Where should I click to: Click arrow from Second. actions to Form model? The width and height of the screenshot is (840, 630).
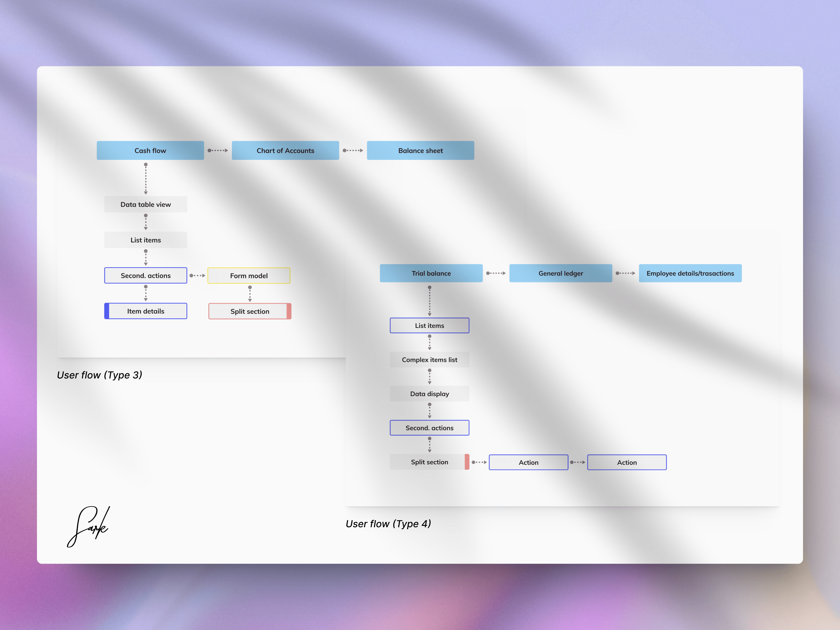[x=198, y=275]
